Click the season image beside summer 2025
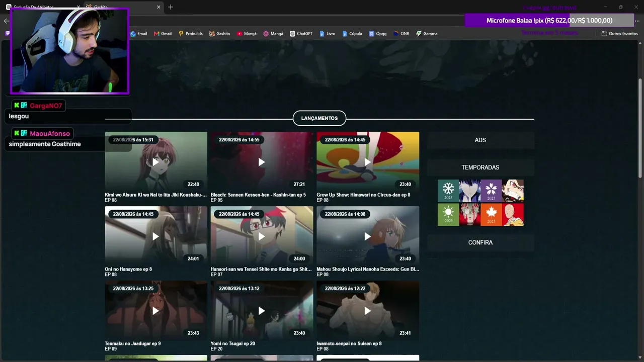The height and width of the screenshot is (362, 644). [470, 214]
